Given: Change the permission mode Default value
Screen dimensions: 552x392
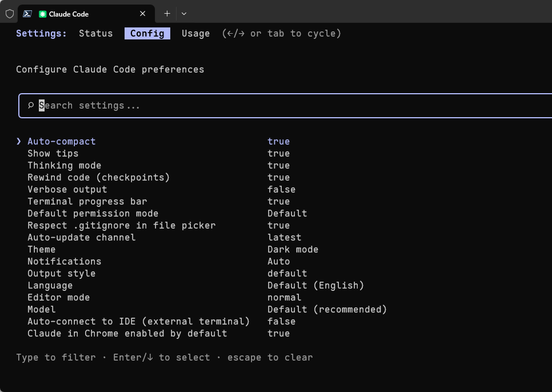Looking at the screenshot, I should click(x=287, y=213).
